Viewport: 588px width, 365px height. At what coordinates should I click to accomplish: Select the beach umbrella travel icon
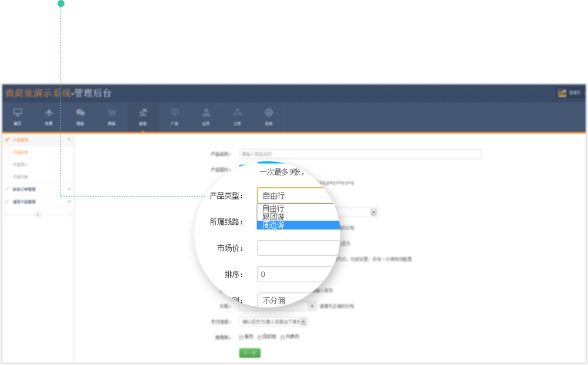(143, 112)
